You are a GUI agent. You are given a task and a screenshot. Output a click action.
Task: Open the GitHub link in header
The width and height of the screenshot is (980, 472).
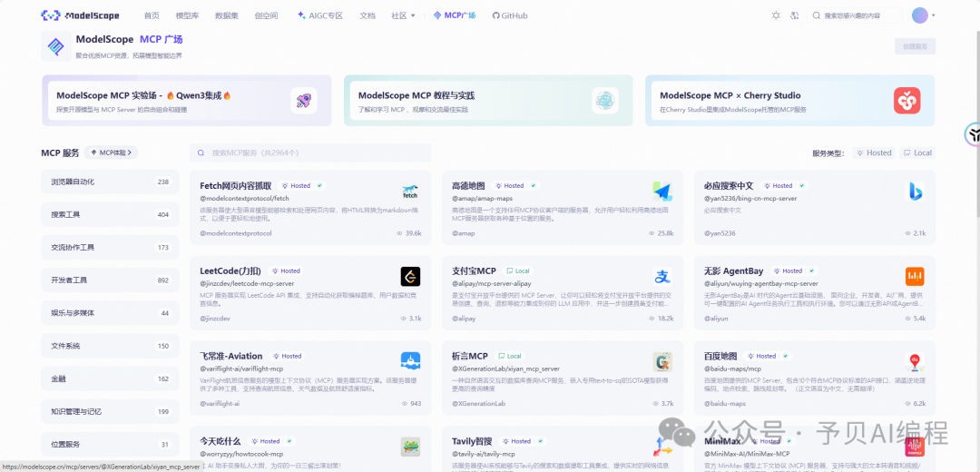(x=510, y=15)
